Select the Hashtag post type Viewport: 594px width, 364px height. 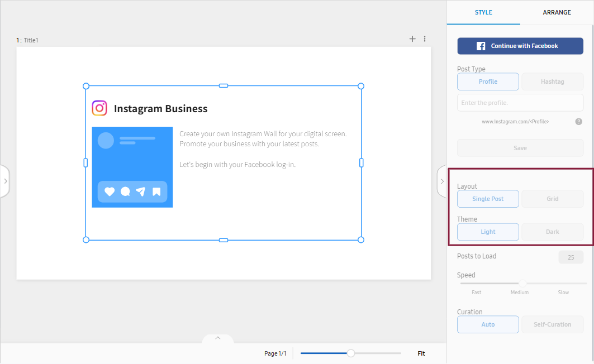[552, 82]
